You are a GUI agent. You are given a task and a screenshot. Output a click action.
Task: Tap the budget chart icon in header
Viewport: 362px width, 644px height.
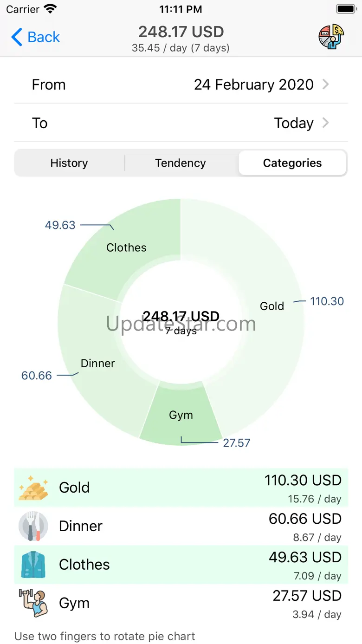331,37
